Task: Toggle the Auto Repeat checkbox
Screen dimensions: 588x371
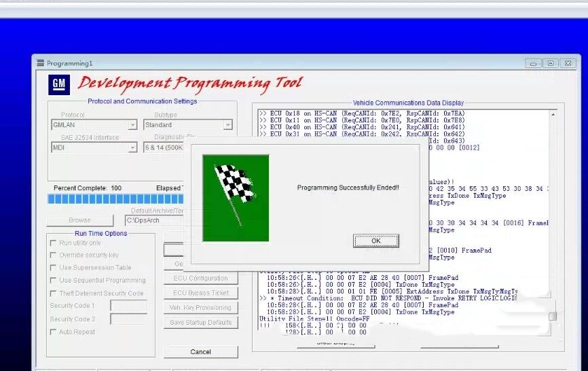Action: 53,332
